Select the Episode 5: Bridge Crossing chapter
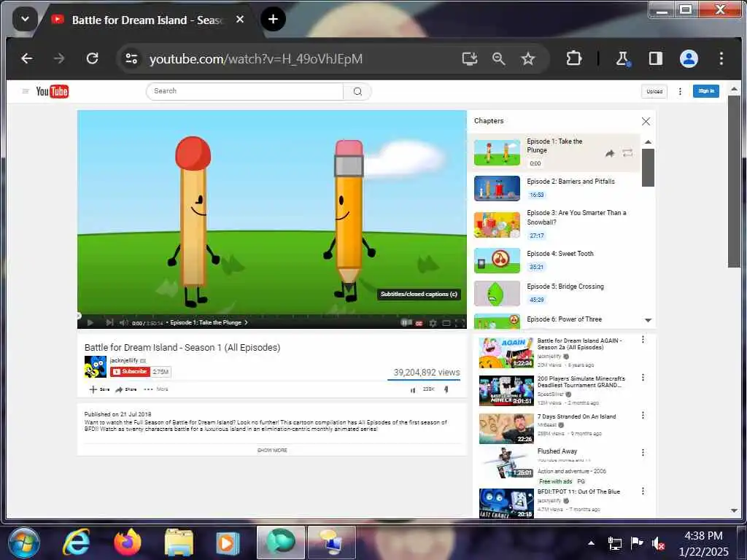 pyautogui.click(x=555, y=293)
